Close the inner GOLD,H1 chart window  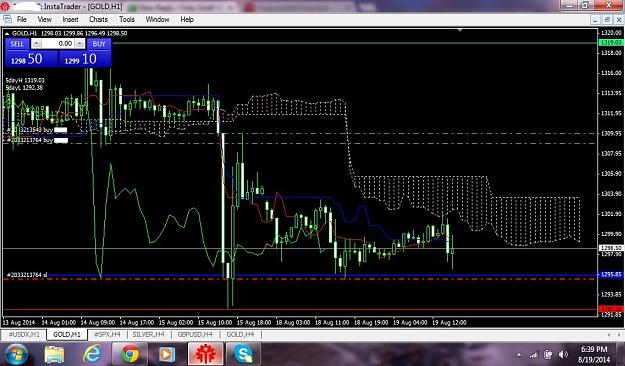point(619,20)
